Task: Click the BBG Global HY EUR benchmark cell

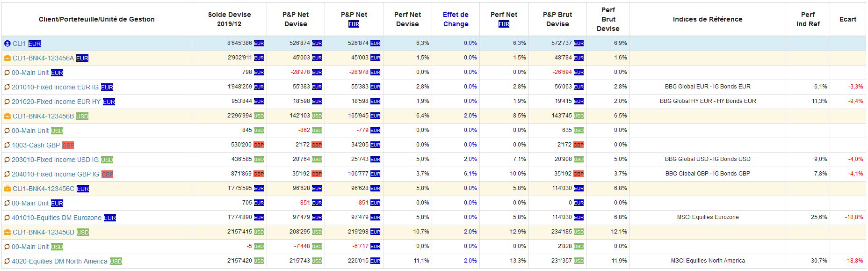Action: [x=708, y=101]
